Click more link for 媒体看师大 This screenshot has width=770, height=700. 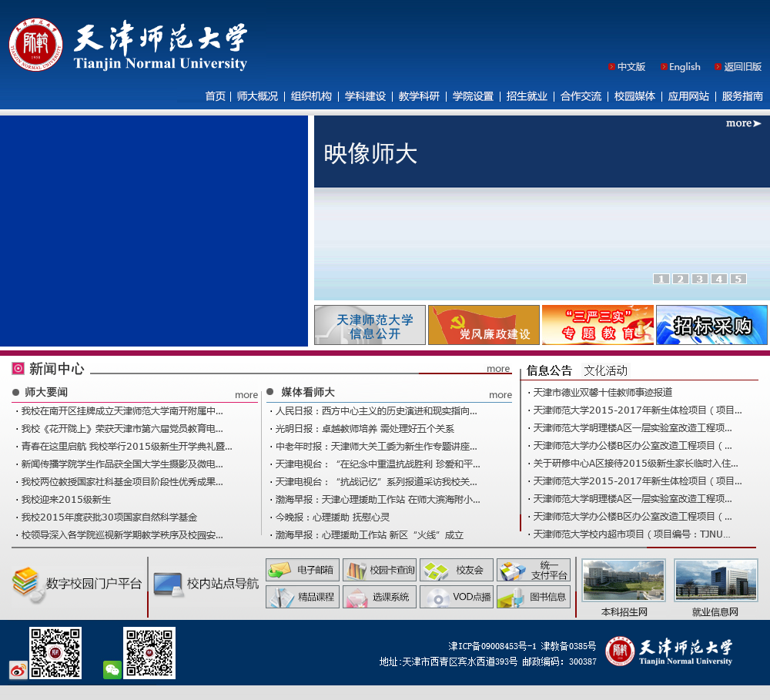point(500,394)
